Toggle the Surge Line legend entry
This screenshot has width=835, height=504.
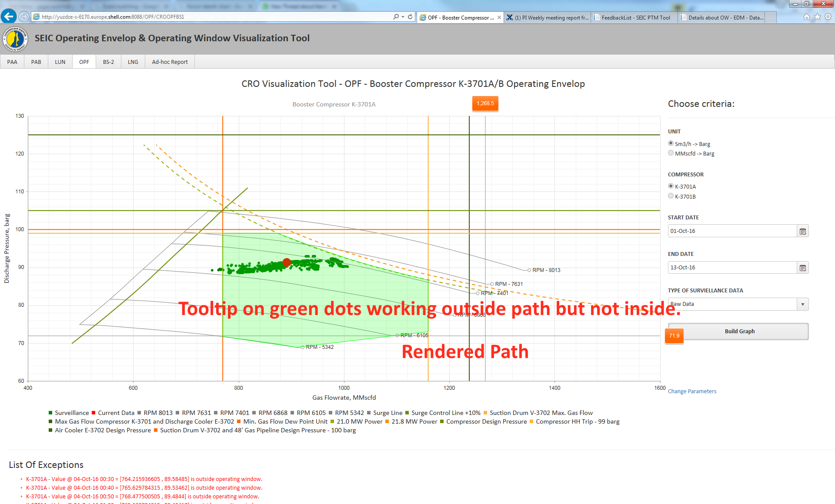tap(387, 413)
